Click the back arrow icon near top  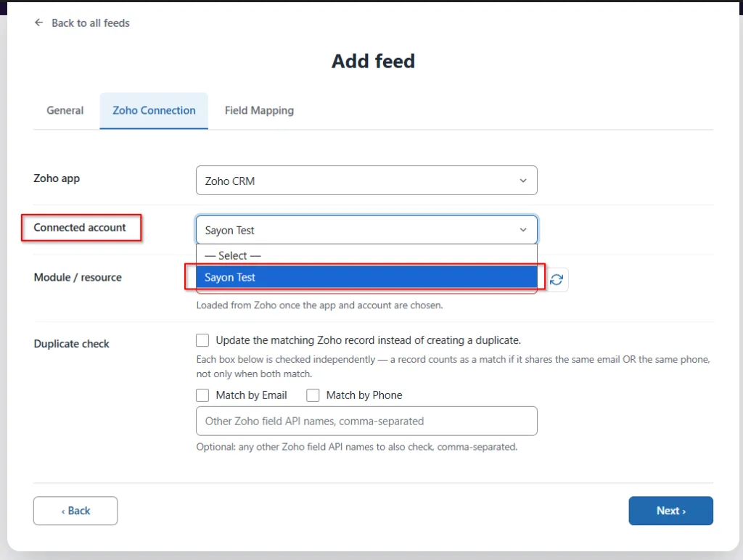pyautogui.click(x=39, y=22)
